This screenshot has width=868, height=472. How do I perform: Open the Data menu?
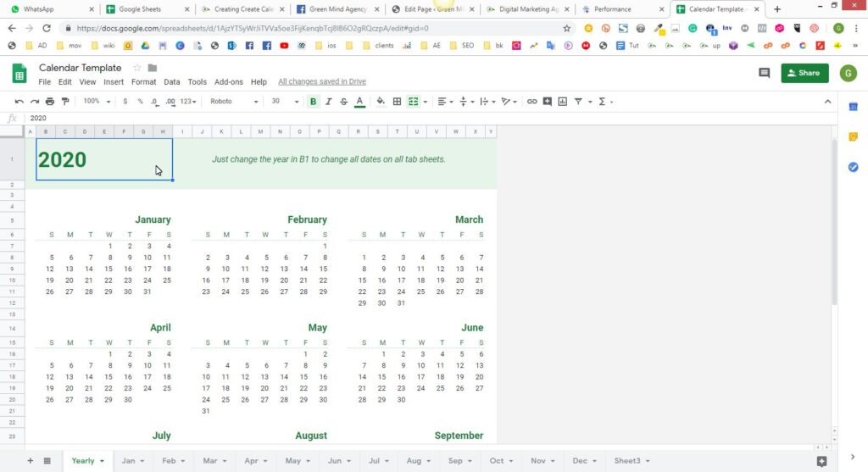tap(171, 81)
